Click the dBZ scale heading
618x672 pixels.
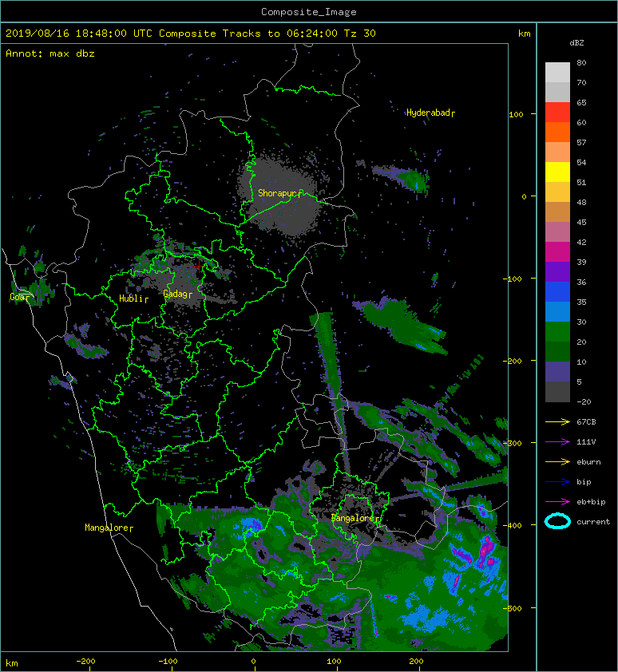point(576,43)
